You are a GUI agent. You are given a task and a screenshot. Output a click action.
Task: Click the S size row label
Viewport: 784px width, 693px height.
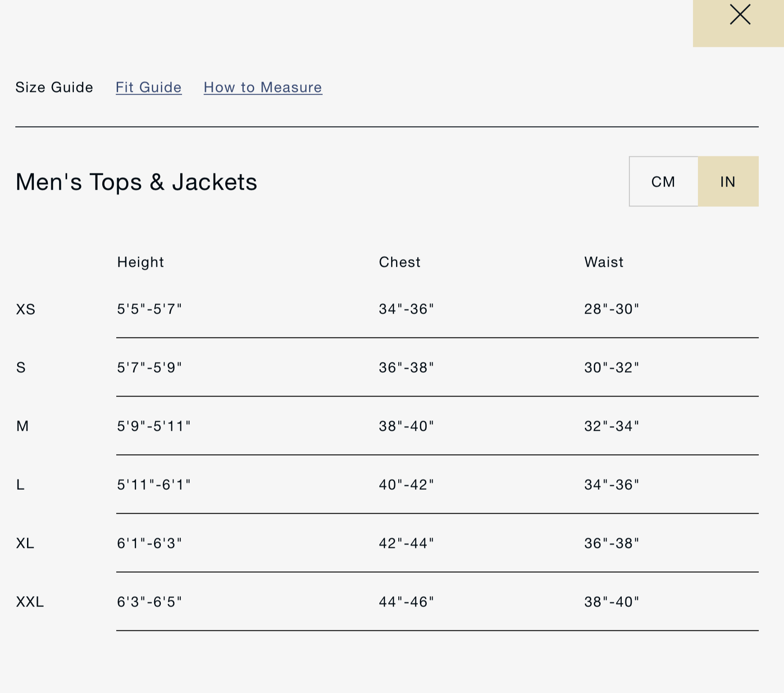(x=21, y=368)
